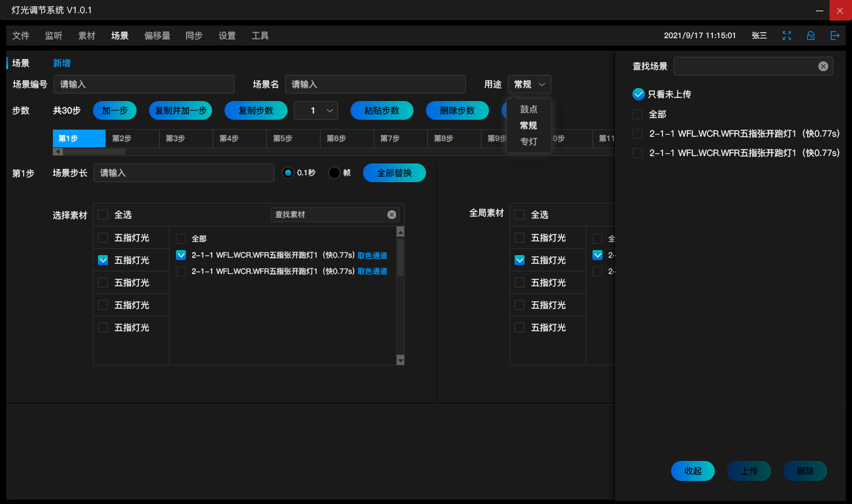852x504 pixels.
Task: Click left arrow of step tabs scrollbar
Action: tap(57, 152)
